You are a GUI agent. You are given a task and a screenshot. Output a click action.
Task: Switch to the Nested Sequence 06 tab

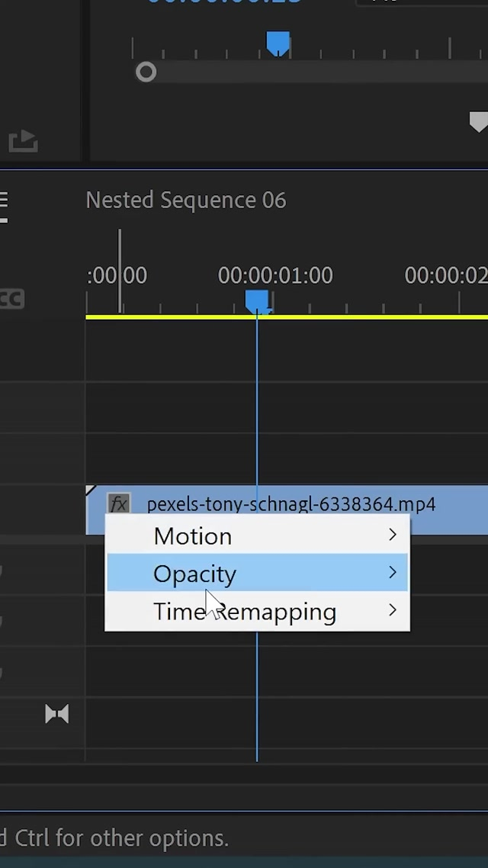(x=185, y=201)
